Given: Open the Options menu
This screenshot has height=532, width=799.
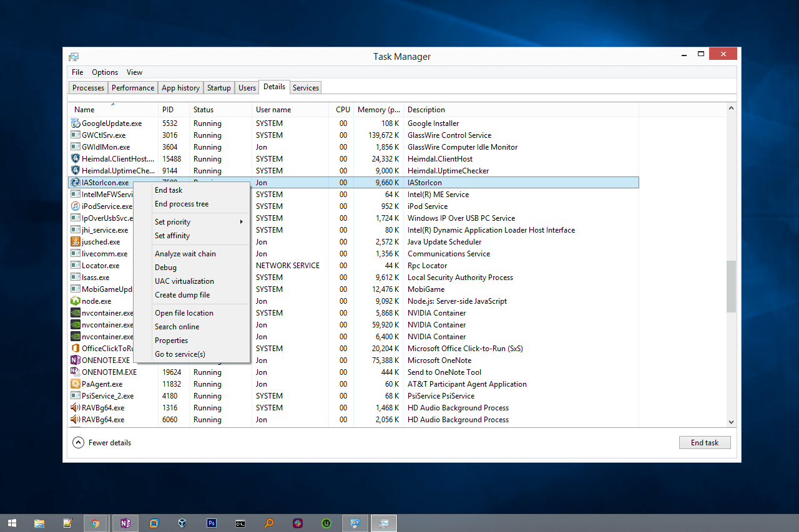Looking at the screenshot, I should 104,72.
